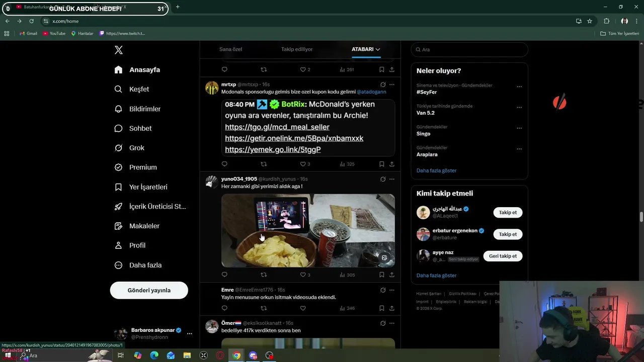This screenshot has width=644, height=362.
Task: Open Windows Start menu
Action: pyautogui.click(x=8, y=355)
